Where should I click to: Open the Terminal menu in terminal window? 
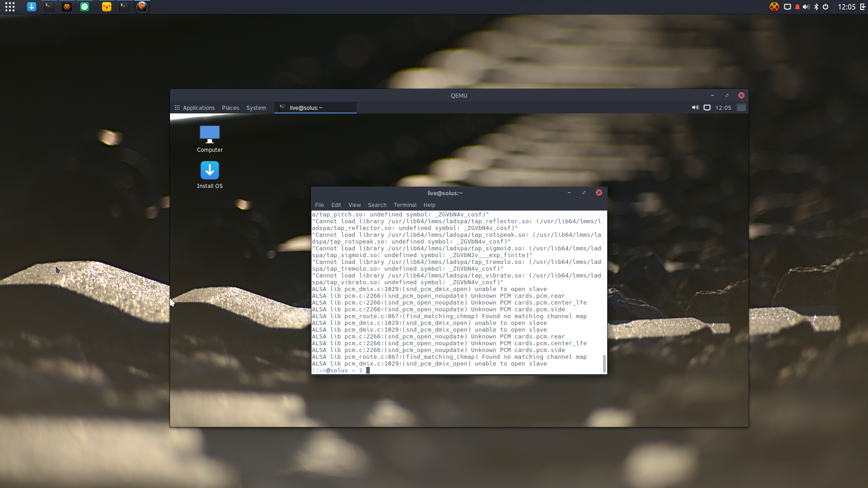[405, 205]
